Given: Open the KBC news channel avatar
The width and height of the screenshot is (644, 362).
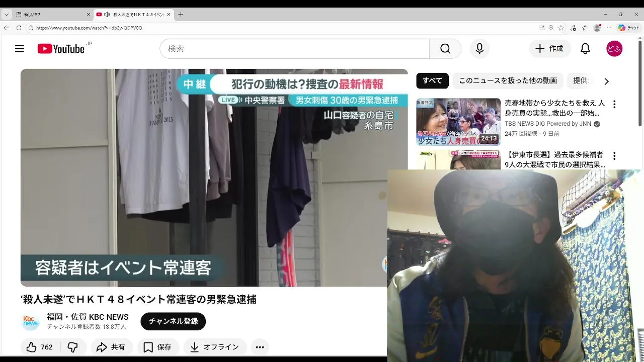Looking at the screenshot, I should click(31, 321).
